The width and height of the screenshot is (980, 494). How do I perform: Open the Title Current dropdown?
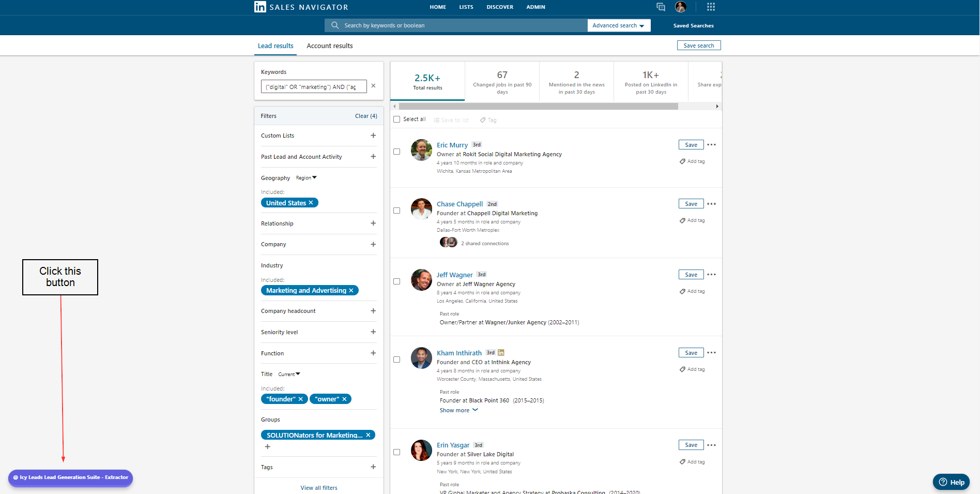[289, 374]
